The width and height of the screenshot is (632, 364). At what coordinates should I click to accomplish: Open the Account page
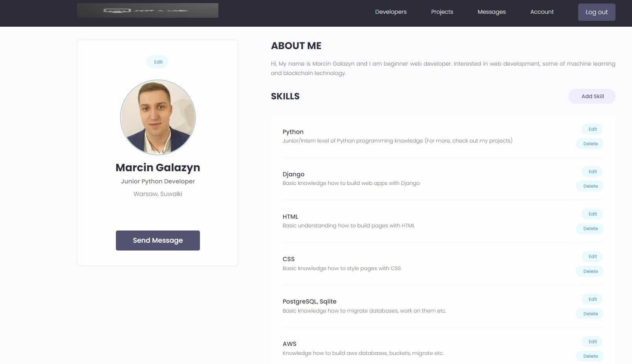click(542, 12)
